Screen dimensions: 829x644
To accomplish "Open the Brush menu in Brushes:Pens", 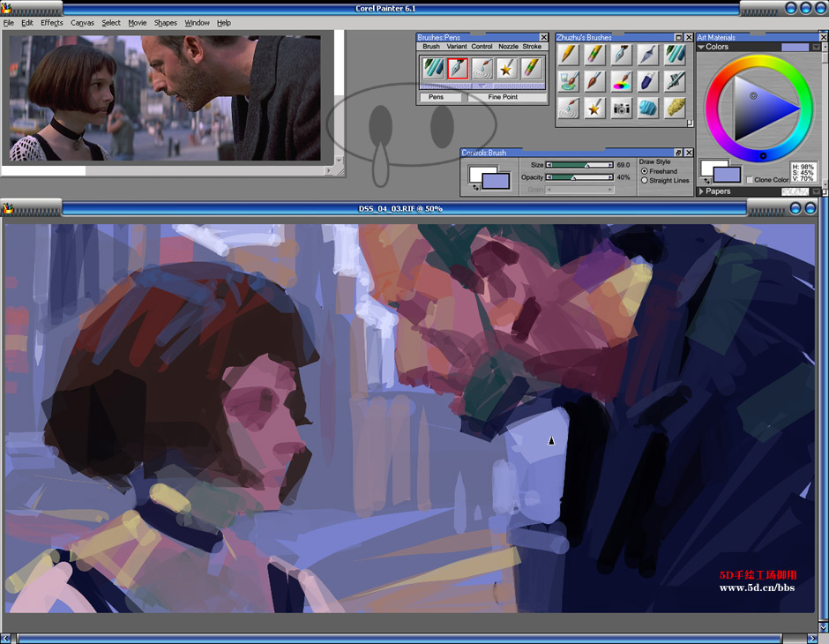I will pyautogui.click(x=431, y=47).
